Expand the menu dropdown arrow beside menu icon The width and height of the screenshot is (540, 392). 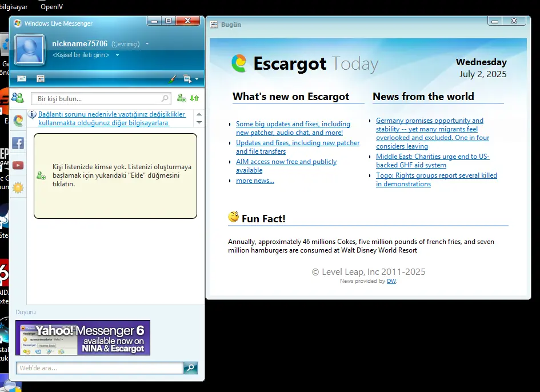(197, 79)
